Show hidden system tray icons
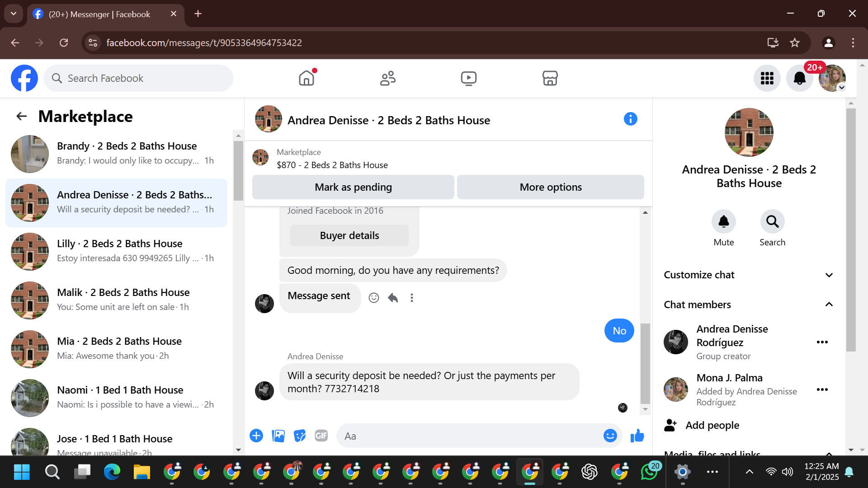This screenshot has width=868, height=488. (x=749, y=472)
